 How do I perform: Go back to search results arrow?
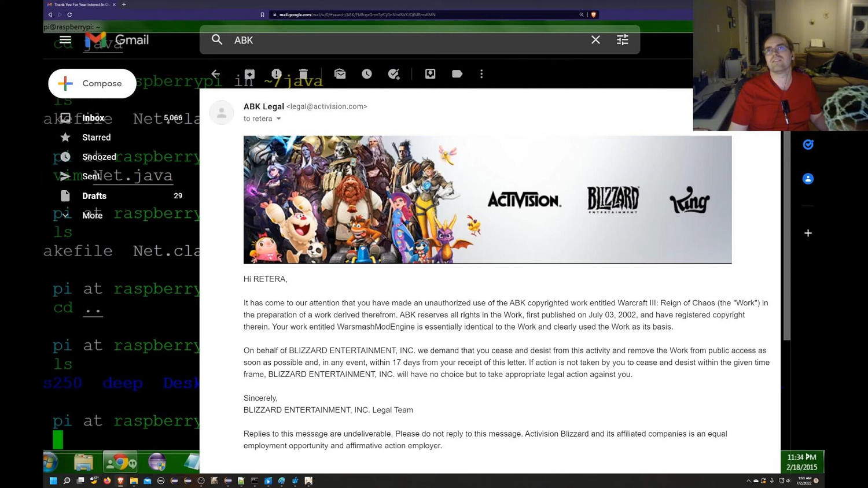tap(215, 74)
